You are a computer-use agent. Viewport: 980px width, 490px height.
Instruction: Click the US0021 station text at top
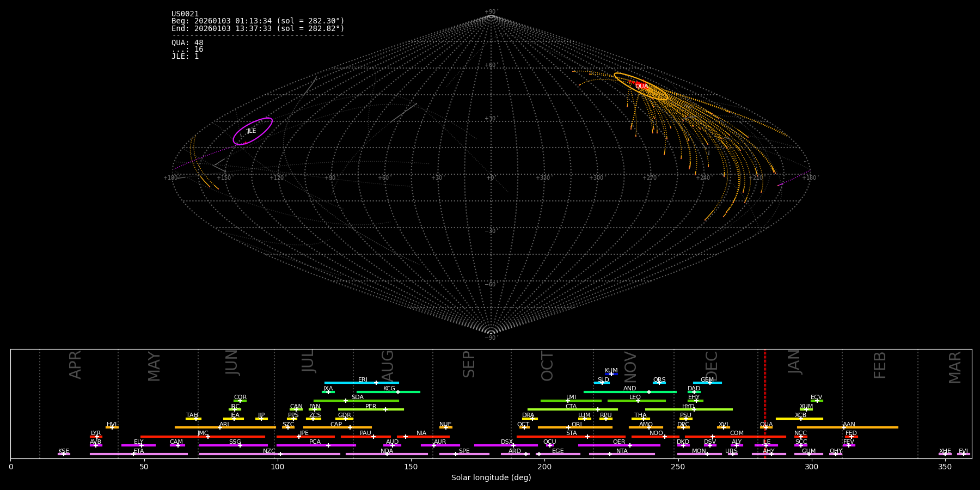(185, 14)
